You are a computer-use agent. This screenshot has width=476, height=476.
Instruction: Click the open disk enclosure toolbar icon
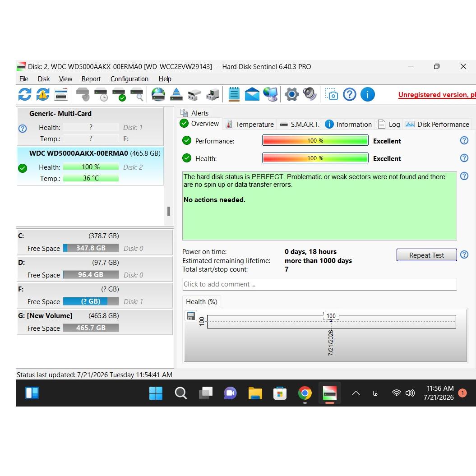pyautogui.click(x=194, y=94)
